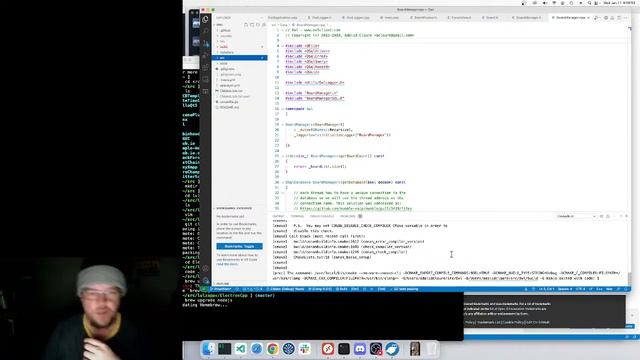
Task: Click the Bookmarks: Toggle button
Action: (x=239, y=246)
